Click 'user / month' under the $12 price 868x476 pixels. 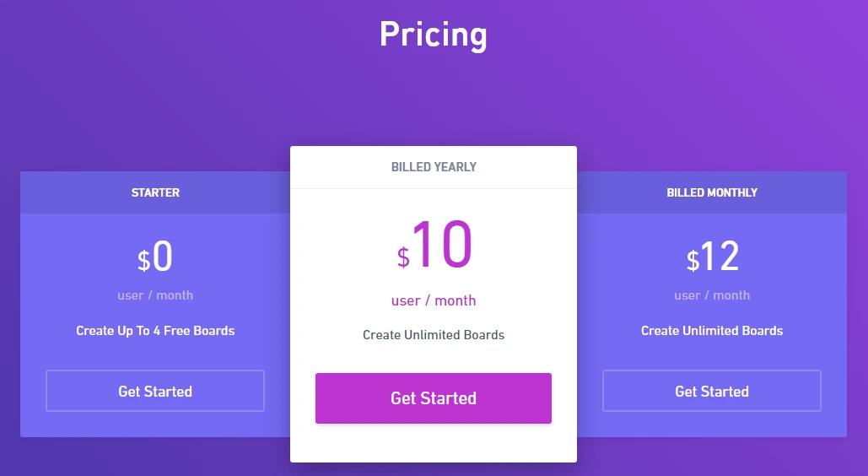[x=712, y=295]
